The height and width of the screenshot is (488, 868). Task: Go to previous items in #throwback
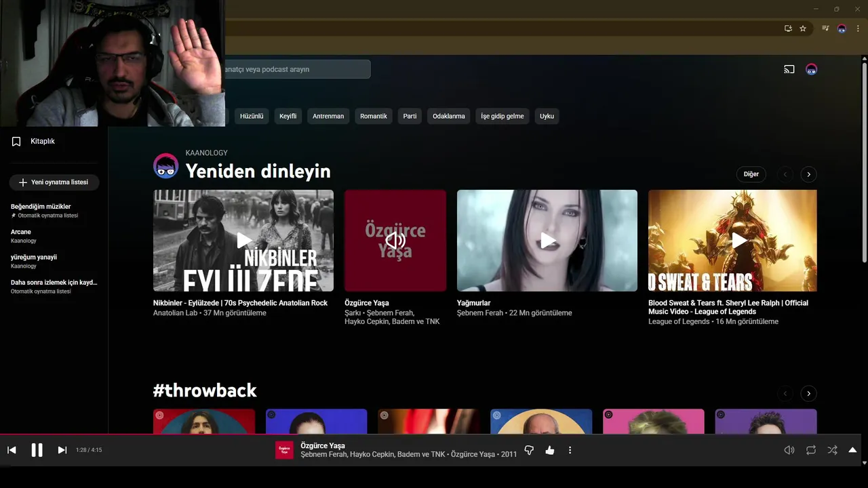tap(785, 393)
